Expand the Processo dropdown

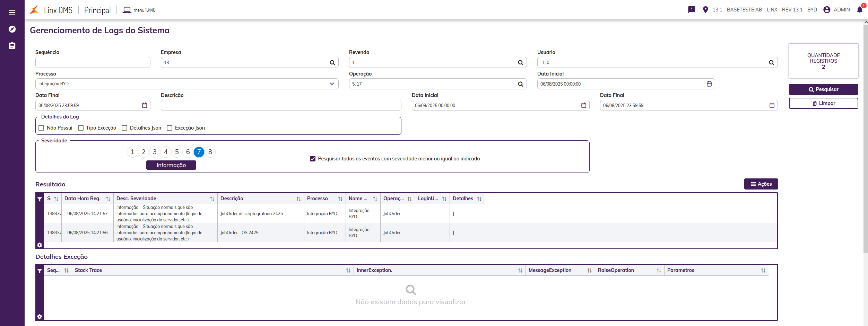pyautogui.click(x=332, y=84)
